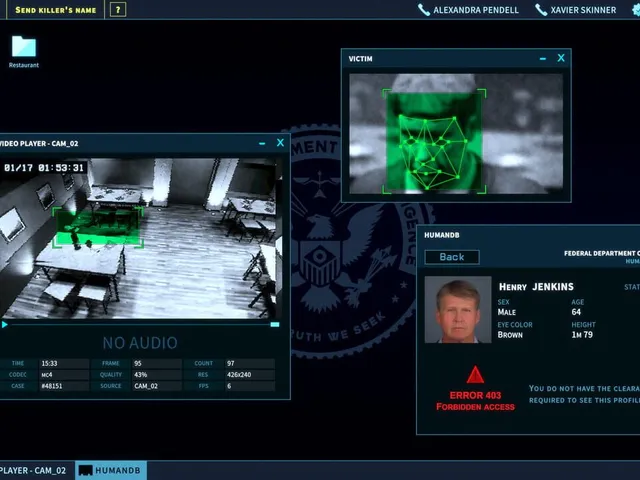Play the CAM_02 video
Image resolution: width=640 pixels, height=480 pixels.
coord(4,325)
